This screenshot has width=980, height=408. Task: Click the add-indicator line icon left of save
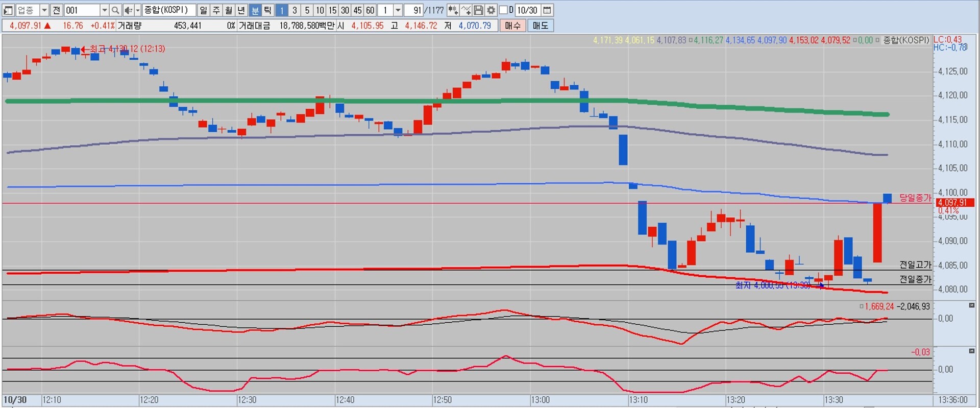[x=465, y=10]
